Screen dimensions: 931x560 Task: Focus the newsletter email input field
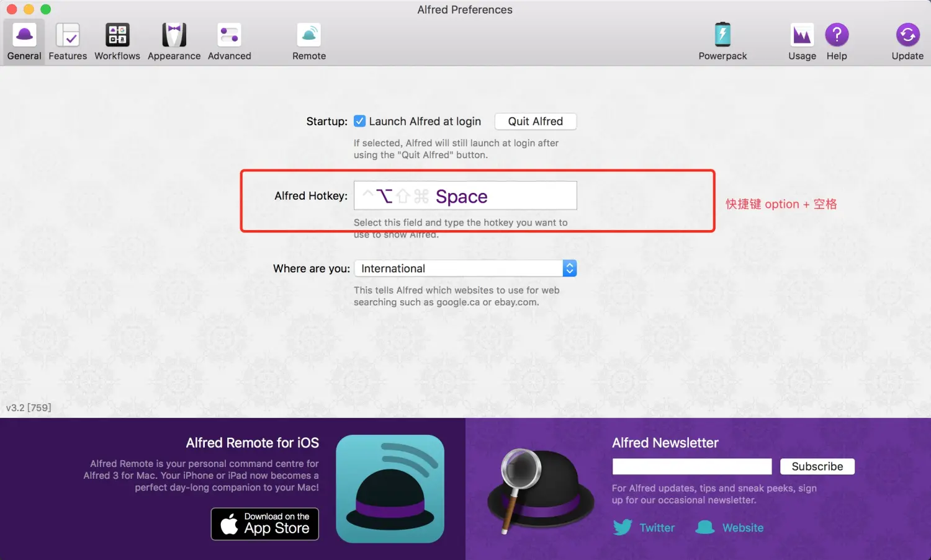coord(692,466)
